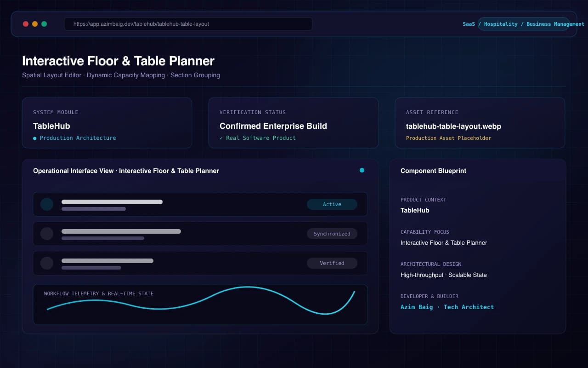Click the cyan status dot in Operational Interface View
Image resolution: width=588 pixels, height=368 pixels.
pyautogui.click(x=362, y=170)
